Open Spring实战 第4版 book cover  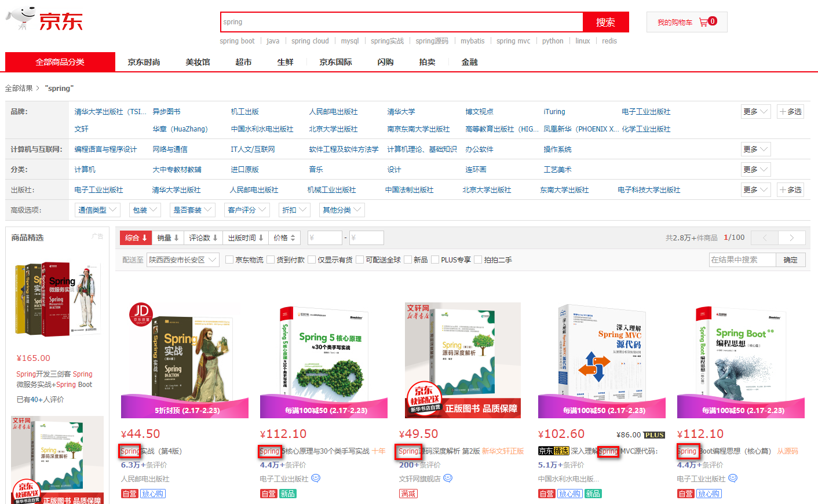coord(185,360)
